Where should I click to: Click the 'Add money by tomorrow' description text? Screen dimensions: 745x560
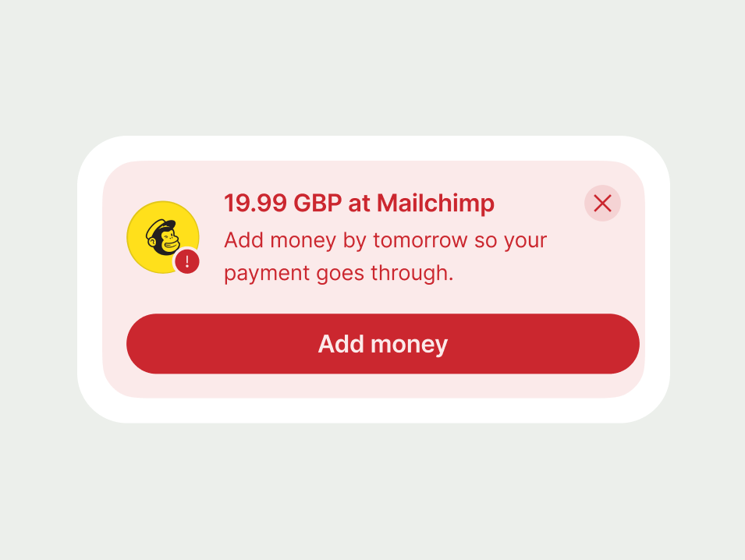(x=385, y=257)
